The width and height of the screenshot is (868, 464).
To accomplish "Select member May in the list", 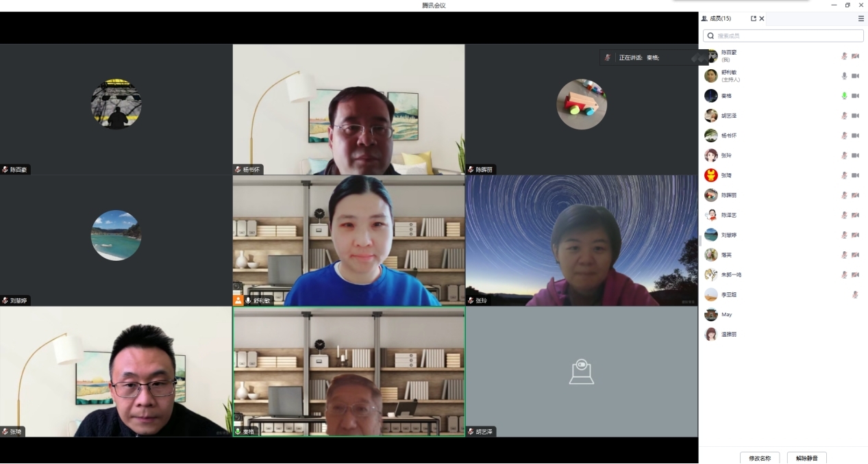I will click(726, 315).
